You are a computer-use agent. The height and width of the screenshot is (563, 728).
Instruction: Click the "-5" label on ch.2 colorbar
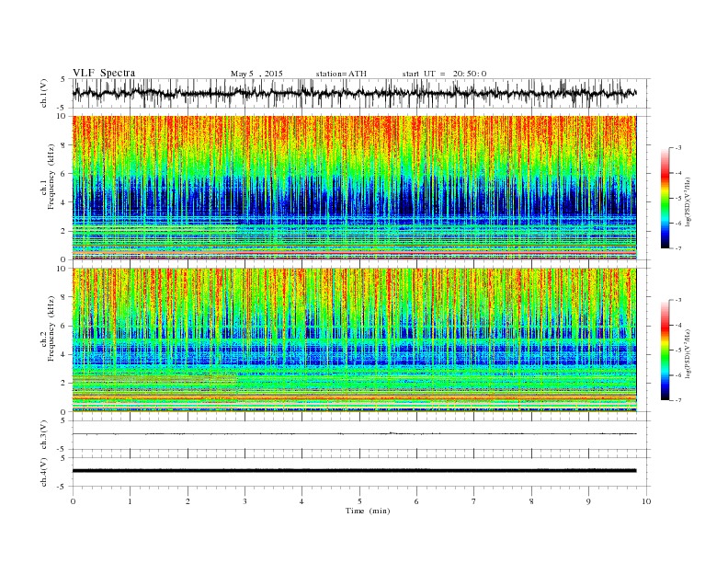pos(678,350)
